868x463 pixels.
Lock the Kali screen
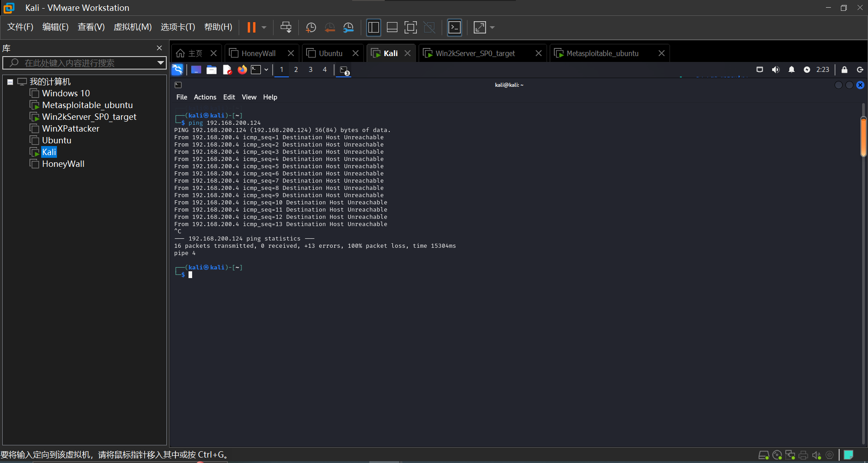click(x=844, y=70)
